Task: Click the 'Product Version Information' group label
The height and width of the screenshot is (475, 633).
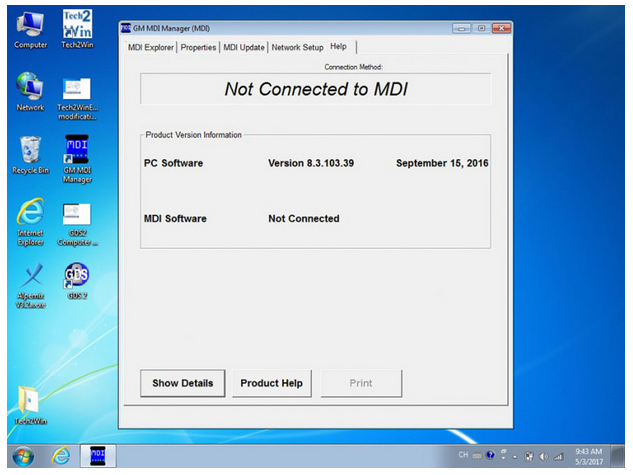Action: [193, 135]
